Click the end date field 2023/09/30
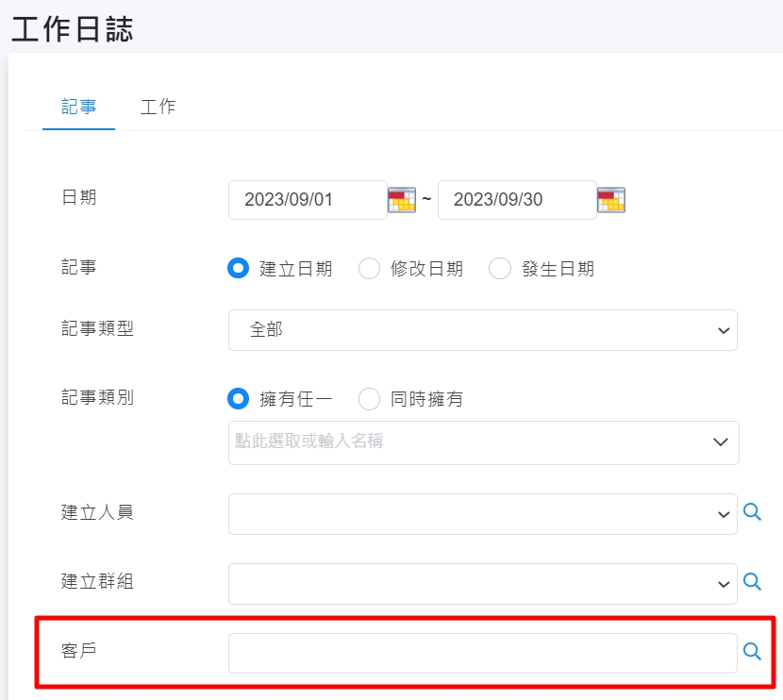Screen dimensions: 783x700 click(x=516, y=200)
